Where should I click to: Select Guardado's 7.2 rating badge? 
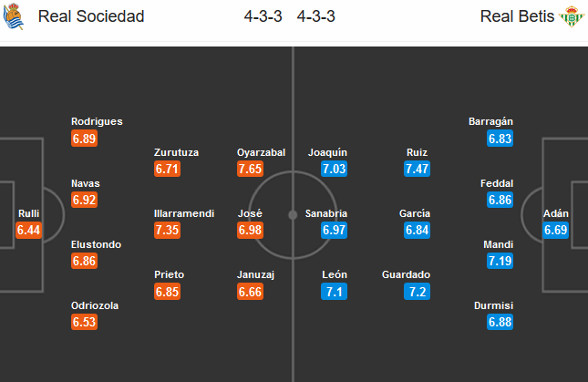pos(417,291)
